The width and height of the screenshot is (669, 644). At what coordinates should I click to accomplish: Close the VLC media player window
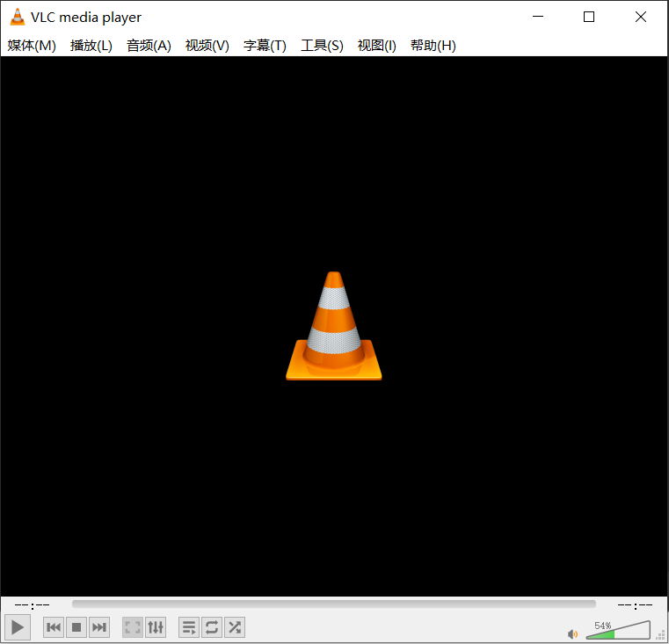[x=640, y=17]
